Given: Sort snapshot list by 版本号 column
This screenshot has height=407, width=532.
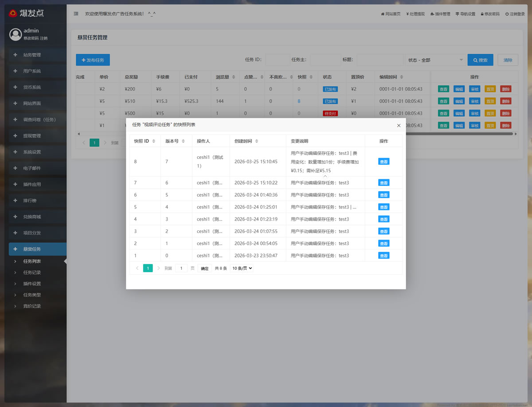Looking at the screenshot, I should (x=183, y=141).
